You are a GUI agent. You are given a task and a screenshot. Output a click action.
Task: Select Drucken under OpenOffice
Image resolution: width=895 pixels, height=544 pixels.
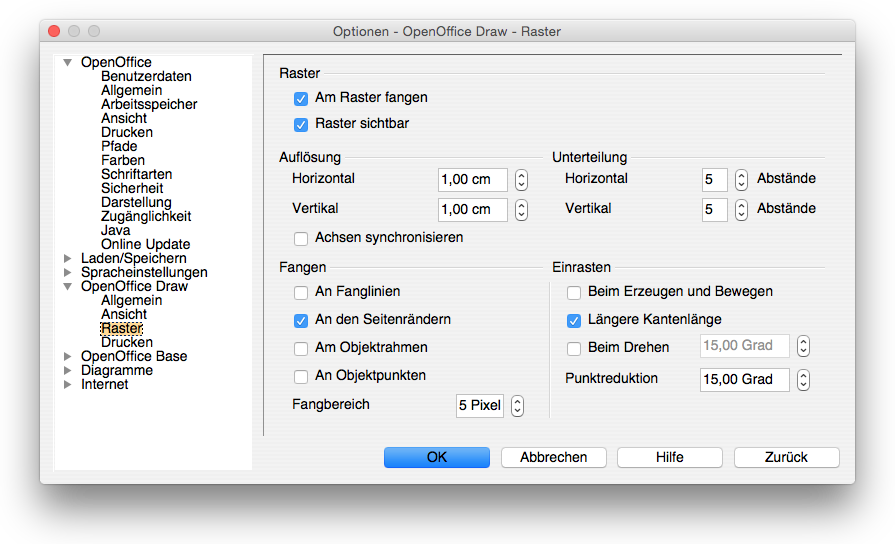click(127, 132)
